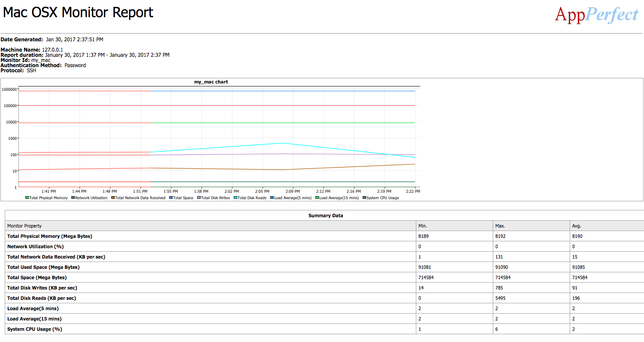Select the Total Disk Writes (KB per sec) row label
This screenshot has width=644, height=342.
42,288
